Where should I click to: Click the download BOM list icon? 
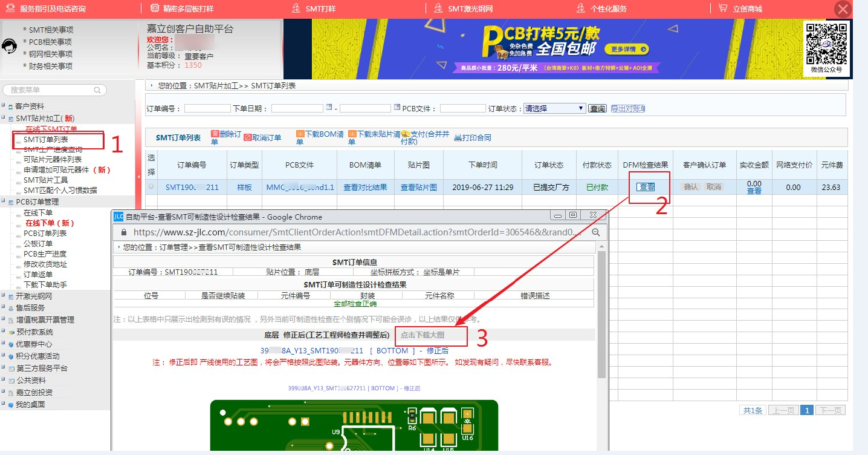tap(300, 134)
